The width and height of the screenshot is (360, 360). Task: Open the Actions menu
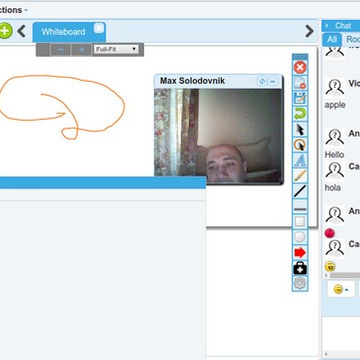[13, 10]
